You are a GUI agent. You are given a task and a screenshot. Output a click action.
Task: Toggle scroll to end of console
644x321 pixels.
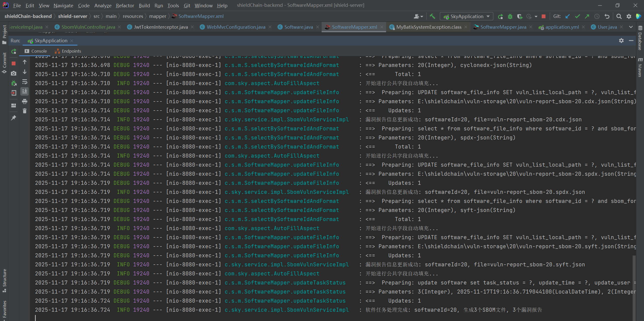coord(25,91)
